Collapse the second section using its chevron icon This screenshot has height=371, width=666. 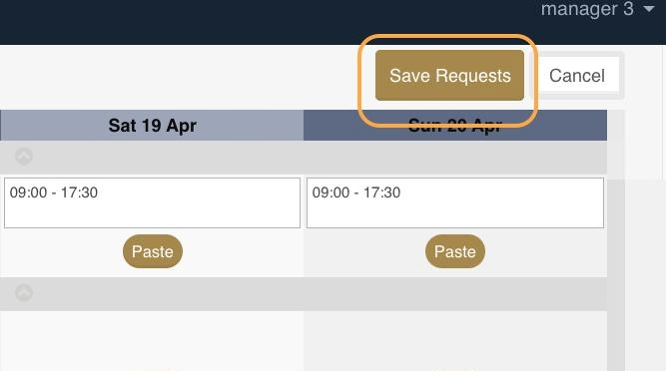(x=24, y=292)
